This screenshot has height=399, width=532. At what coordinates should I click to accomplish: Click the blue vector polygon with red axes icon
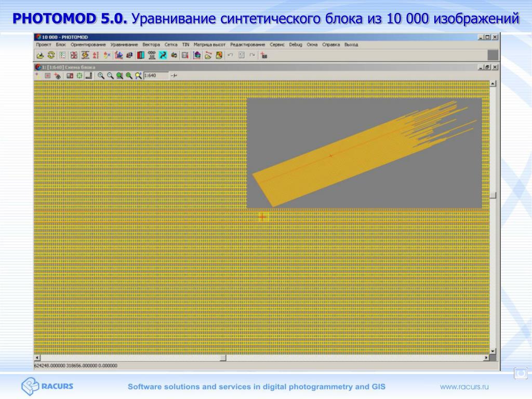point(118,55)
